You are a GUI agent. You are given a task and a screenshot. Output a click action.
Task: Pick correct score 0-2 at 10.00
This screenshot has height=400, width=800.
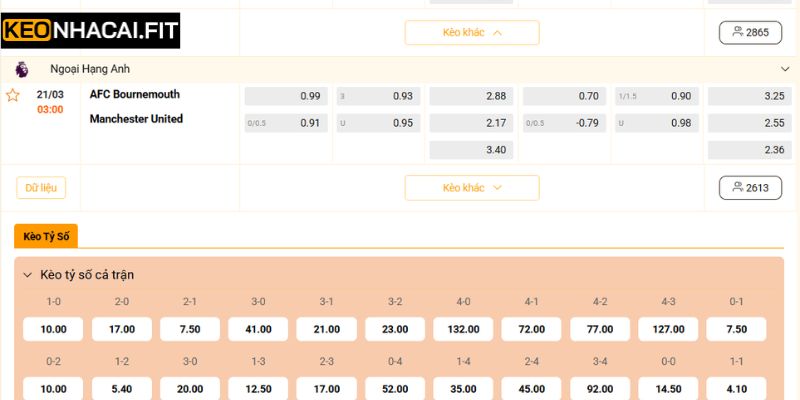[x=53, y=389]
